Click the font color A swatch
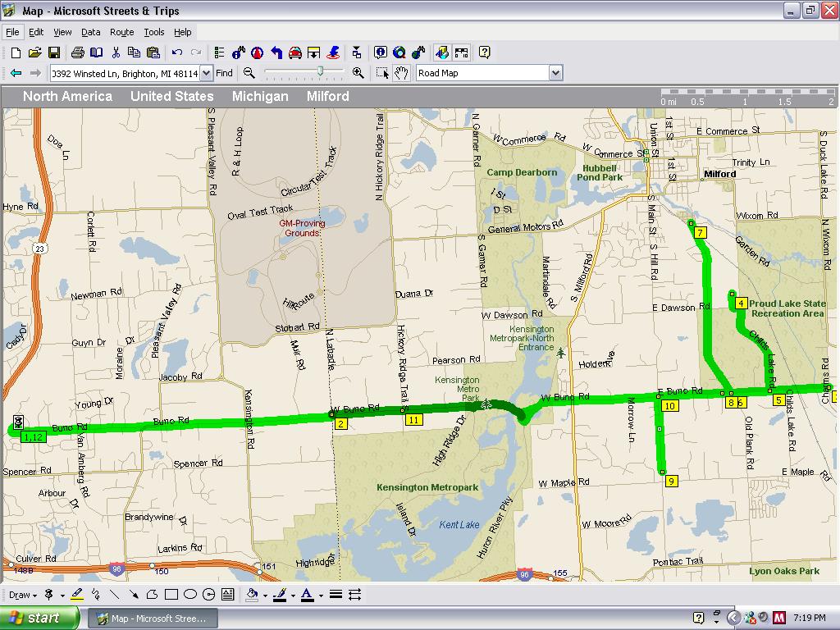The width and height of the screenshot is (840, 630). click(x=307, y=595)
